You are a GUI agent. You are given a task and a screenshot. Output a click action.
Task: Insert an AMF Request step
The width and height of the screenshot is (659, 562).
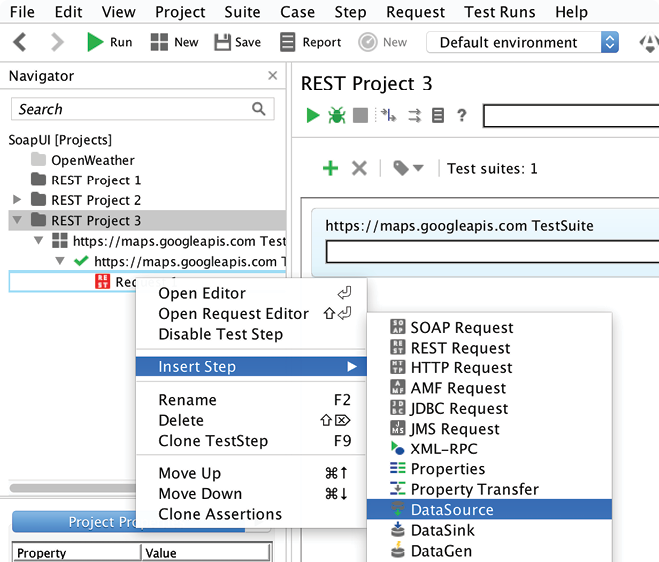(x=489, y=388)
